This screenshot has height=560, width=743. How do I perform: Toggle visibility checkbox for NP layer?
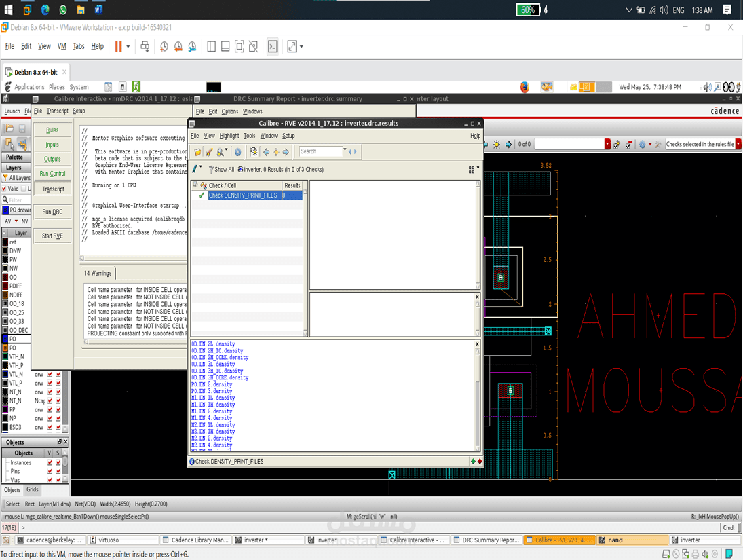tap(50, 419)
